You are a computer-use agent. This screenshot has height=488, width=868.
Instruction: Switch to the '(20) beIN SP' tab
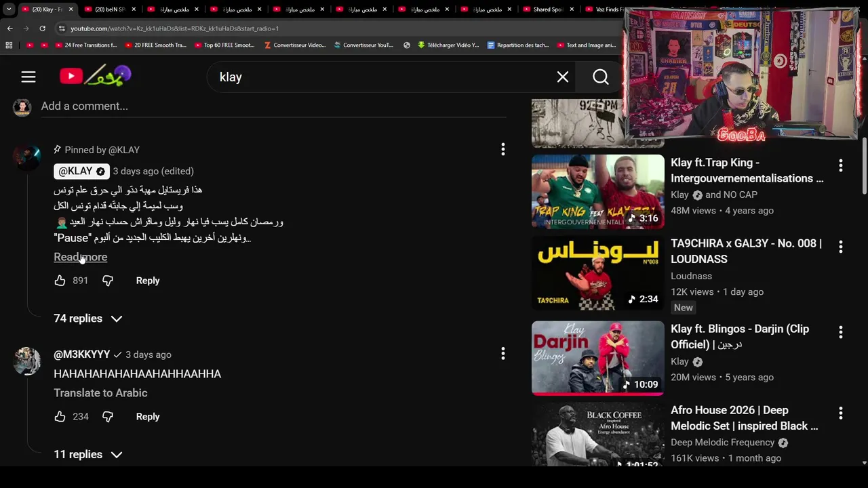click(109, 9)
